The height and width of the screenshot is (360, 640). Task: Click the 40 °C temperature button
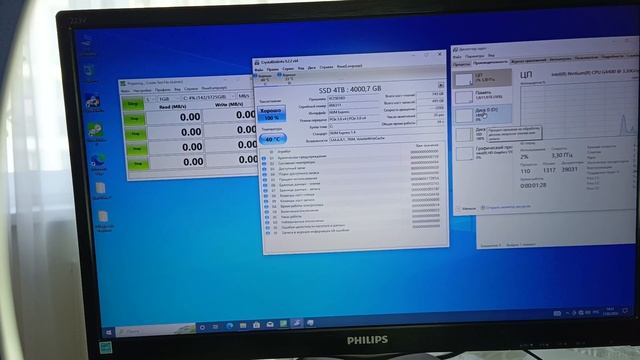[273, 139]
